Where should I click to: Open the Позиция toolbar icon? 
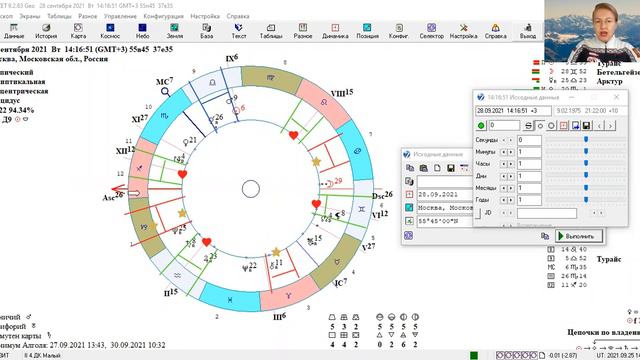[x=367, y=31]
